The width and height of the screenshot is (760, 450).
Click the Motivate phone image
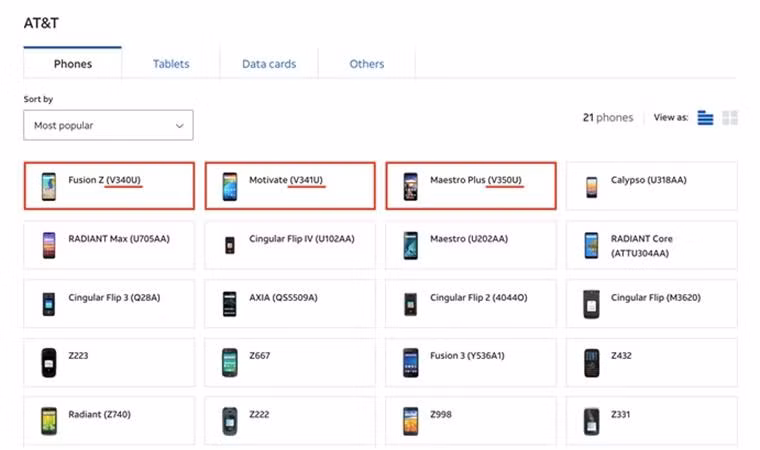tap(229, 186)
